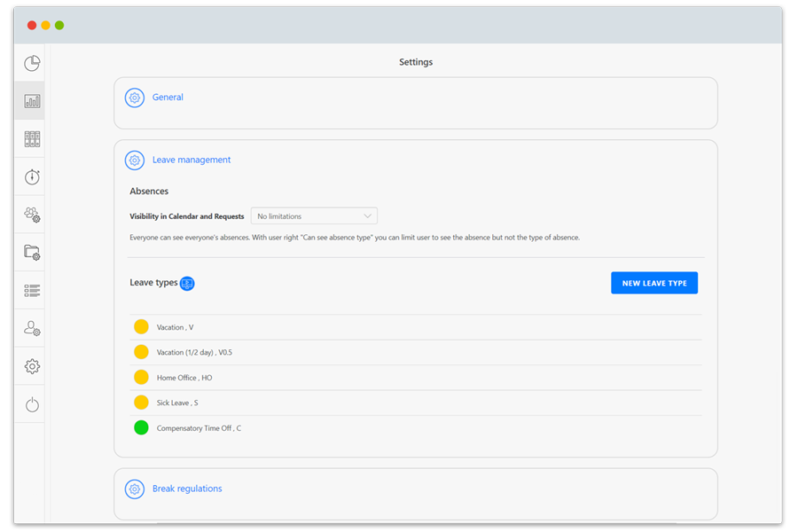798x532 pixels.
Task: Click the stopwatch time tracking icon
Action: [x=32, y=176]
